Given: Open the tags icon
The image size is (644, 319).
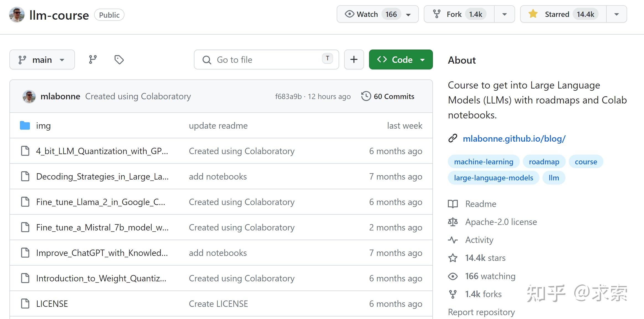Looking at the screenshot, I should coord(119,59).
